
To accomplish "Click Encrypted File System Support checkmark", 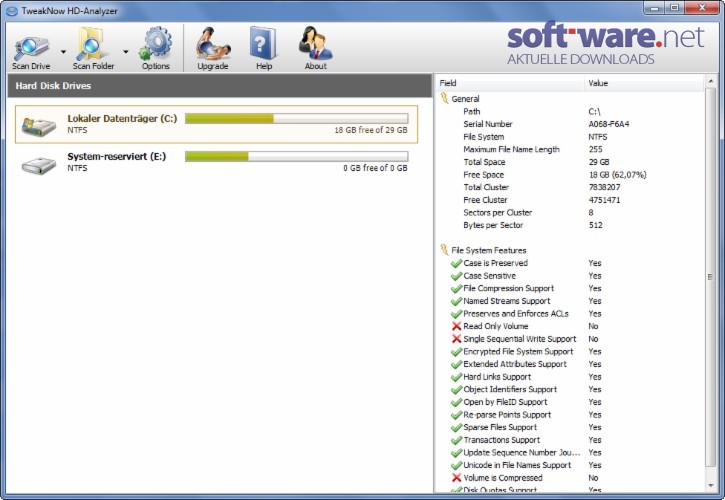I will point(456,352).
